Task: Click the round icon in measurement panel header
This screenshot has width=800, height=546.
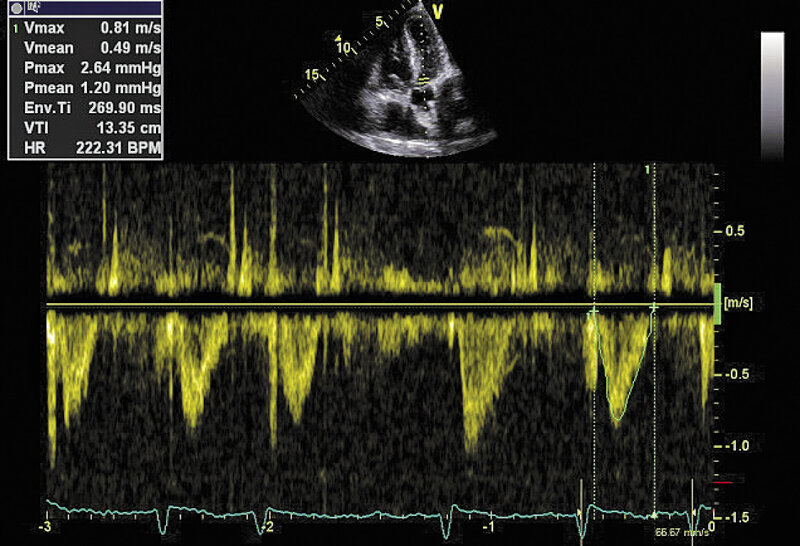Action: [16, 8]
